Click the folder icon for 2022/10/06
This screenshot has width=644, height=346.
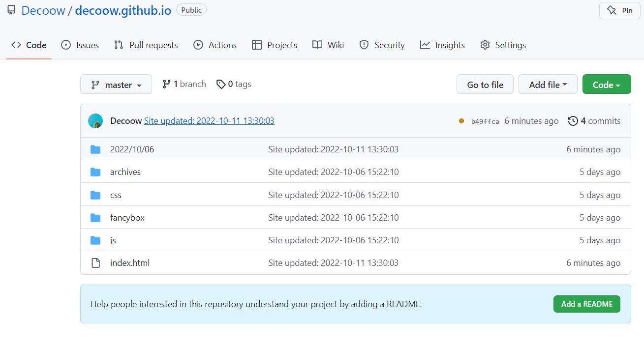point(95,149)
